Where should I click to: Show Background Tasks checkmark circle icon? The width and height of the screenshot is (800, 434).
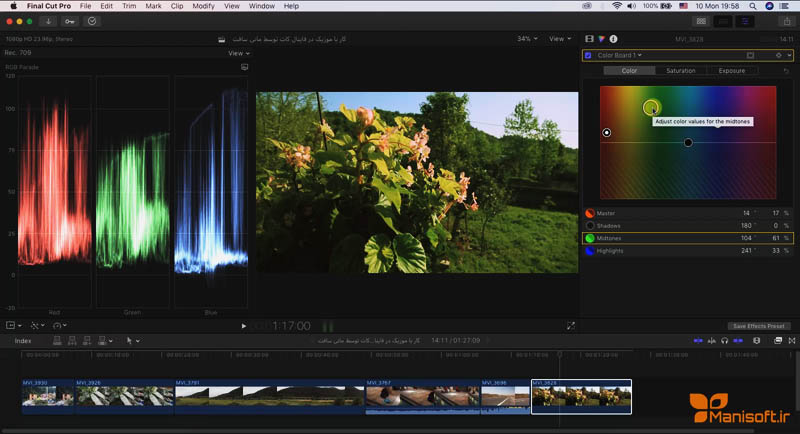(x=92, y=21)
